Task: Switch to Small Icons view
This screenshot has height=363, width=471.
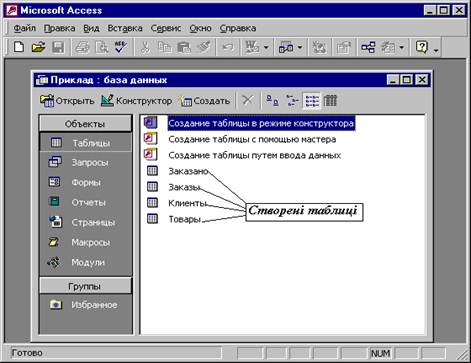Action: pyautogui.click(x=292, y=100)
